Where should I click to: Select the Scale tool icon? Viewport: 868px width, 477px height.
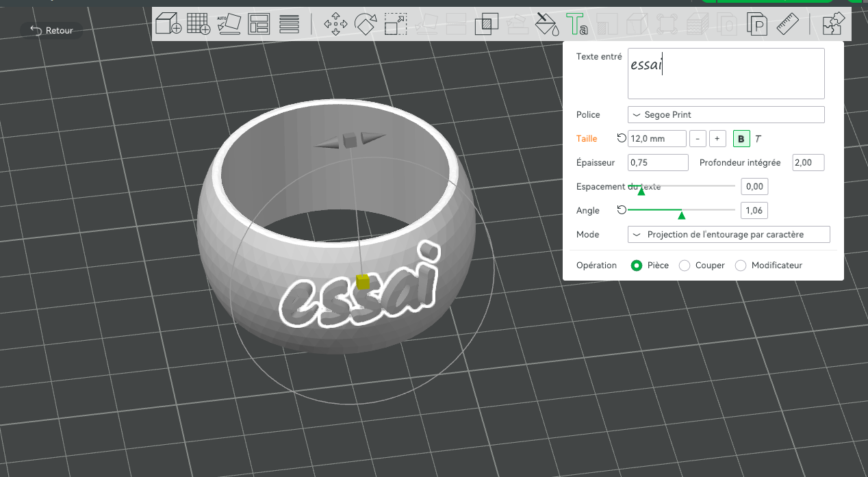coord(396,25)
